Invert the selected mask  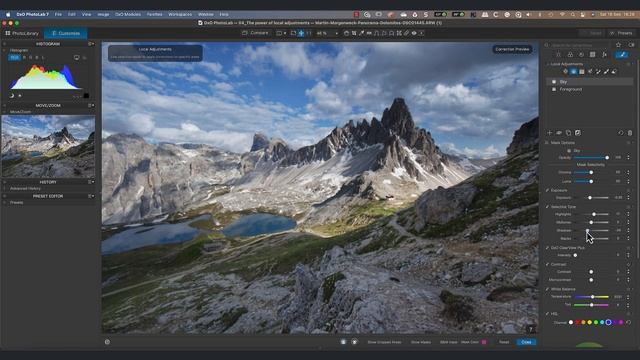(578, 133)
